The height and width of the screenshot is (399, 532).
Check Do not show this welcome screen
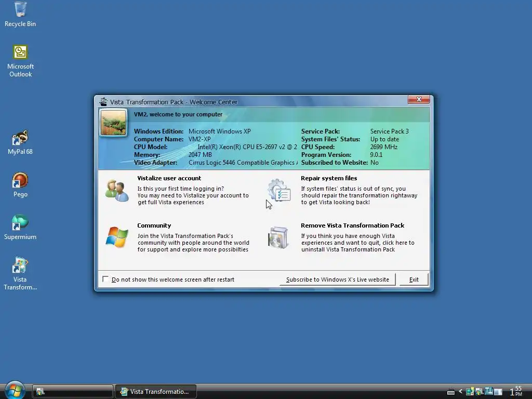point(105,279)
